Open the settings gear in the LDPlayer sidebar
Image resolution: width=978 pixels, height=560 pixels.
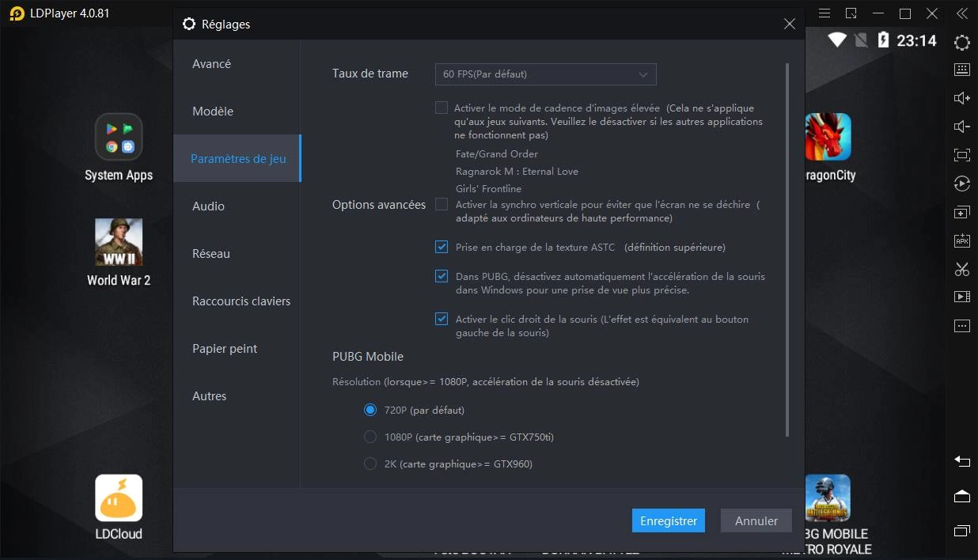pyautogui.click(x=961, y=43)
